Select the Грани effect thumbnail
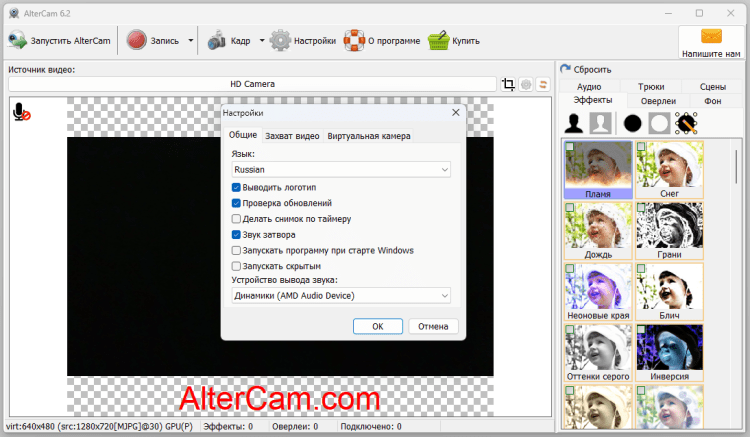This screenshot has width=750, height=437. (x=669, y=230)
